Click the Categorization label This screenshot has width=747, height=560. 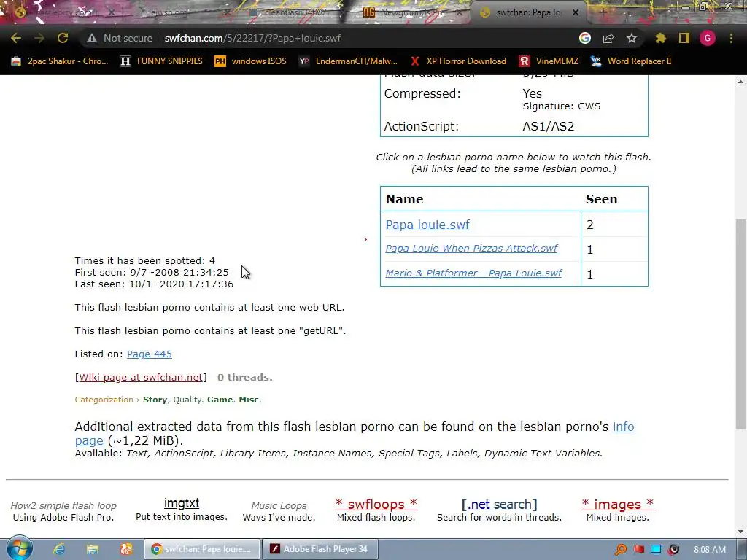pos(104,400)
